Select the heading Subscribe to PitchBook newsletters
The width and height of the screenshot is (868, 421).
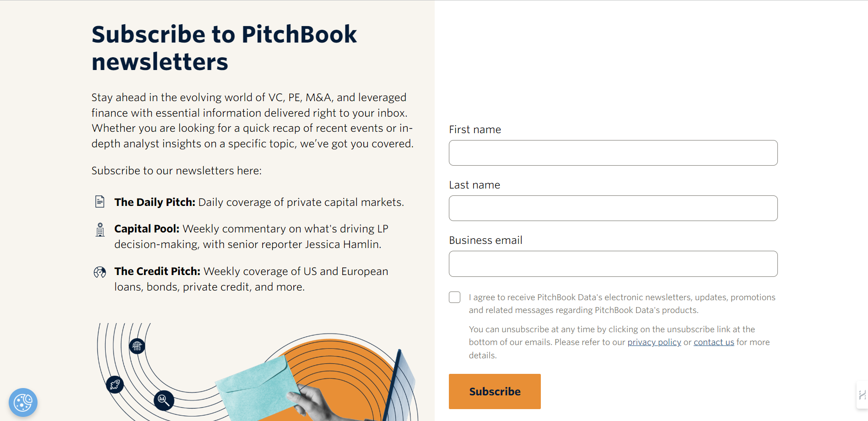click(224, 48)
